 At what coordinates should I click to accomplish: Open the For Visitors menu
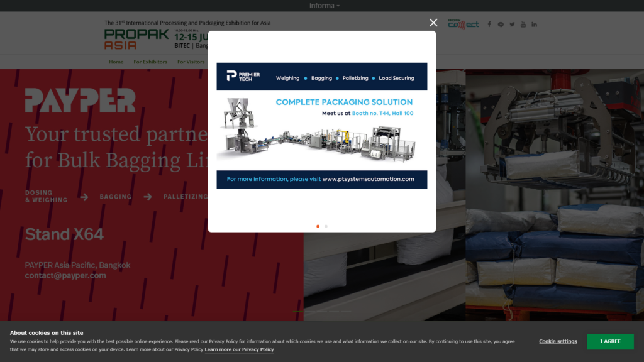(x=191, y=62)
